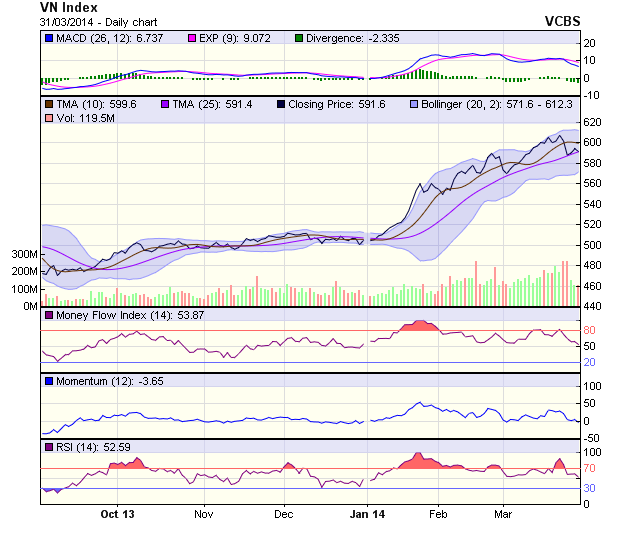Screen dimensions: 620x535
Task: Click the Momentum (12) legend swatch
Action: tap(48, 381)
